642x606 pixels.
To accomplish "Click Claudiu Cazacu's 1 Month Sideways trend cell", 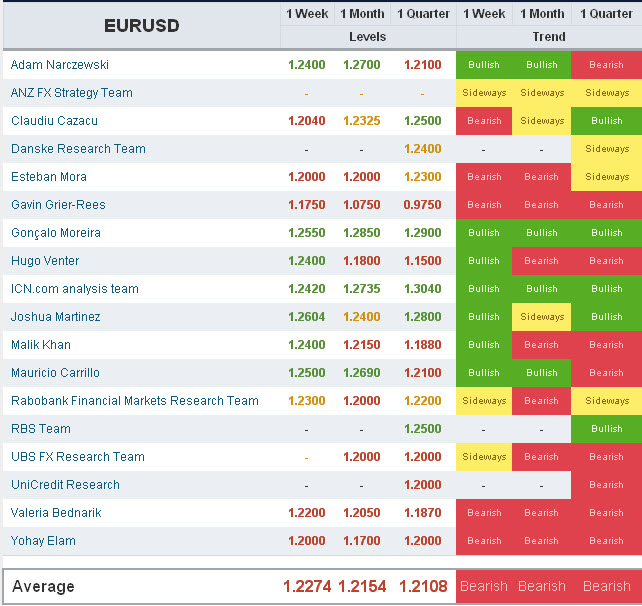I will click(x=541, y=121).
